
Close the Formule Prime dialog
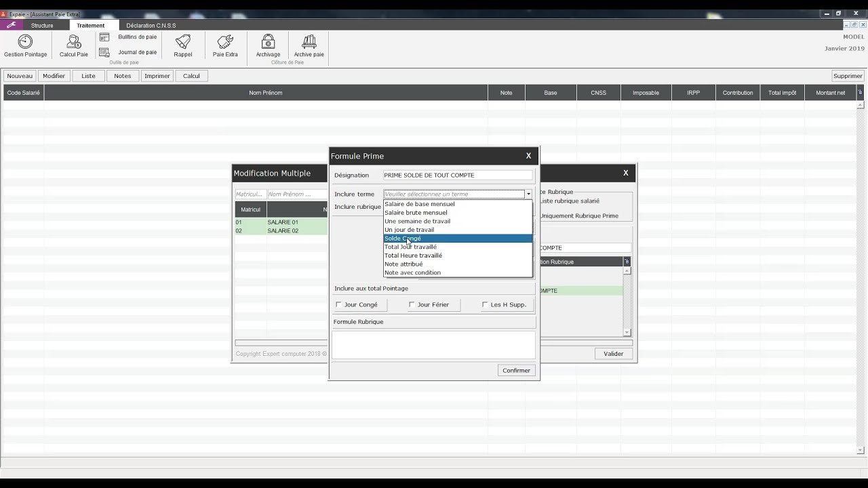tap(529, 156)
